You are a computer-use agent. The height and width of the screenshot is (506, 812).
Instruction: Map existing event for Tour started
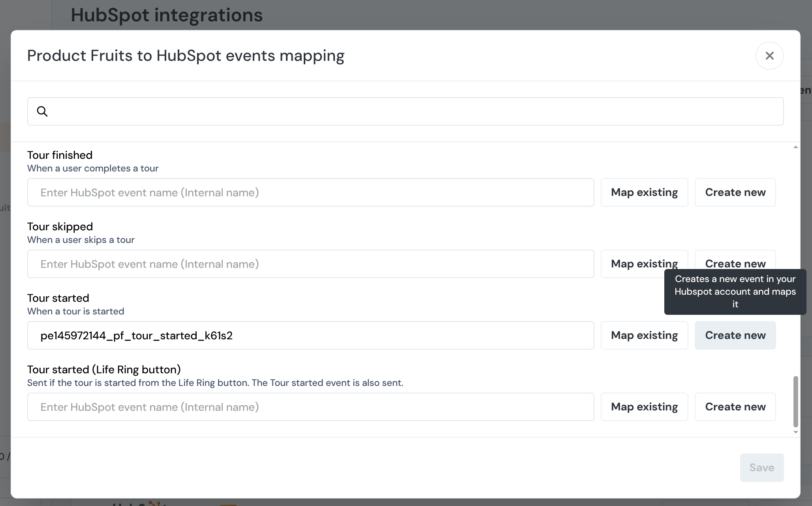(644, 335)
